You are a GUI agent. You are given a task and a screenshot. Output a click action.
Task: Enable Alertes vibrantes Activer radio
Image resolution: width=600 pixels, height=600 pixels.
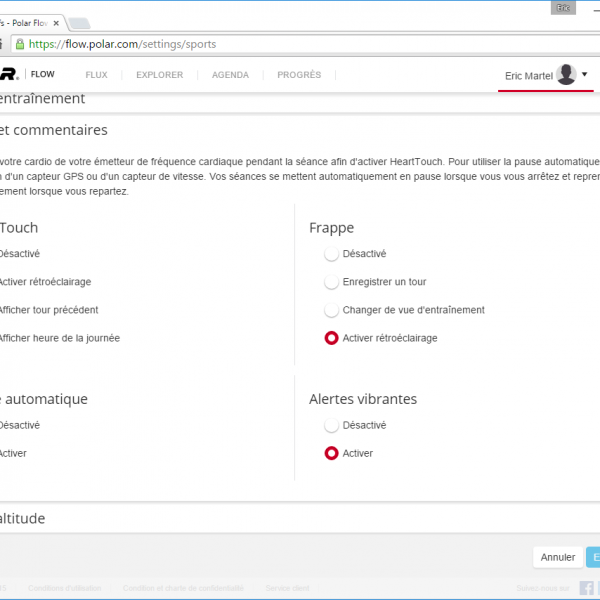point(331,453)
